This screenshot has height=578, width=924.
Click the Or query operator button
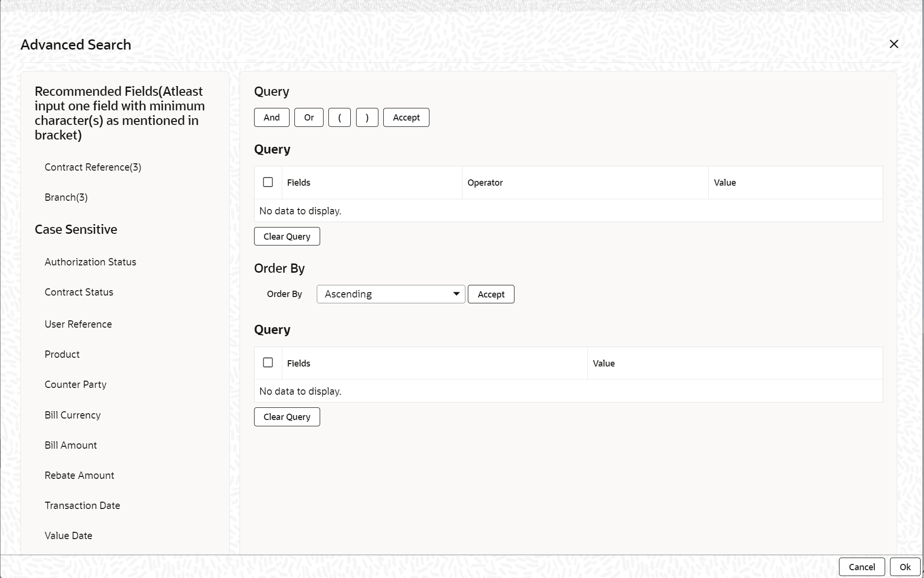(x=309, y=118)
